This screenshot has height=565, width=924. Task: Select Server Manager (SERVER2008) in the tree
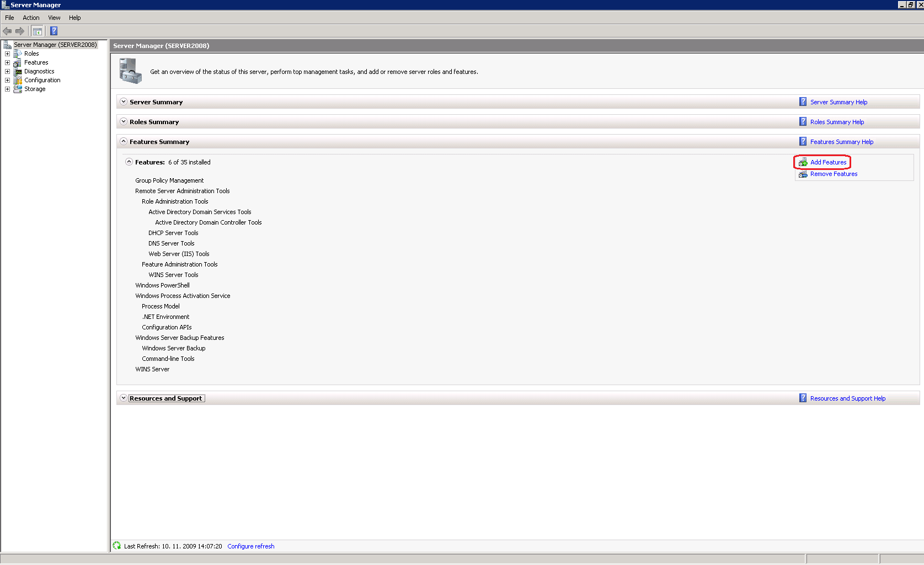pyautogui.click(x=55, y=45)
